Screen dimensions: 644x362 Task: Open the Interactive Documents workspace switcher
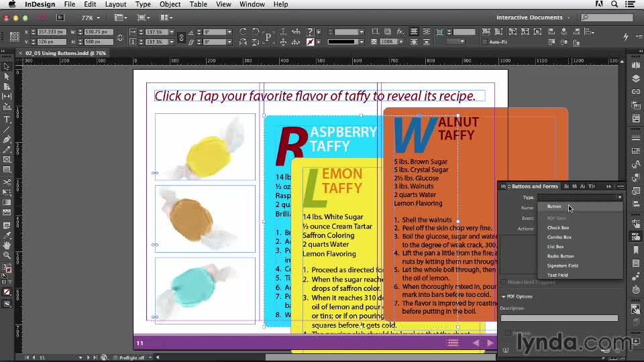click(533, 17)
